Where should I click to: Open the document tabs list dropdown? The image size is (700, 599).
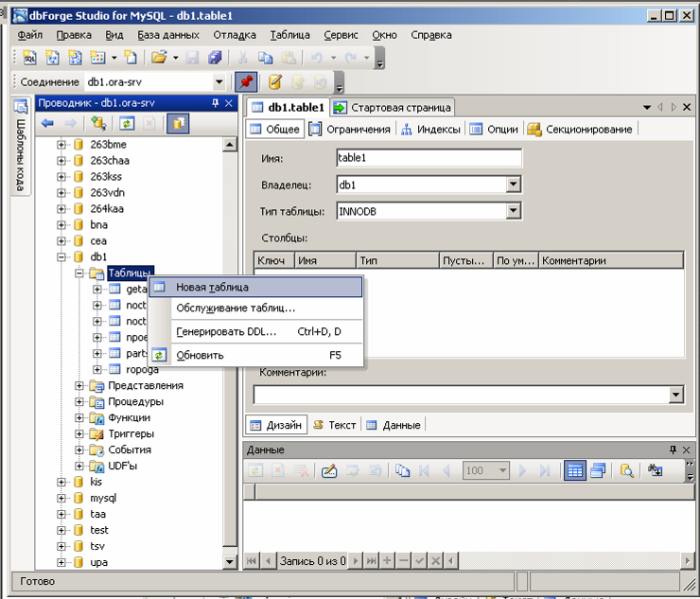(647, 107)
